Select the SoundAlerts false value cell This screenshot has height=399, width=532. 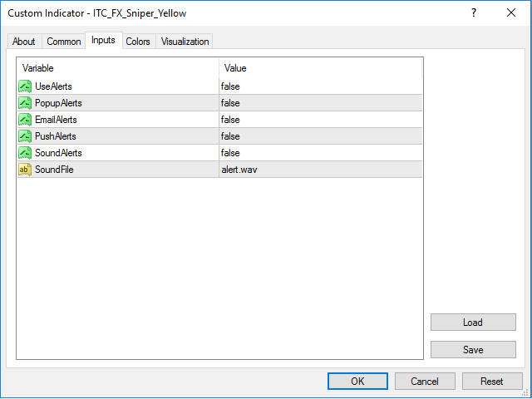click(x=321, y=153)
